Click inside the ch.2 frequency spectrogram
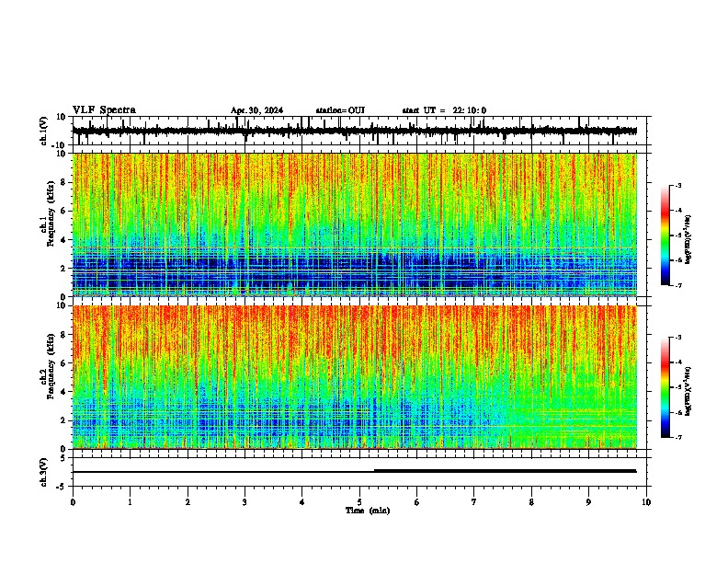Screen dimensions: 728x563 tap(355, 377)
